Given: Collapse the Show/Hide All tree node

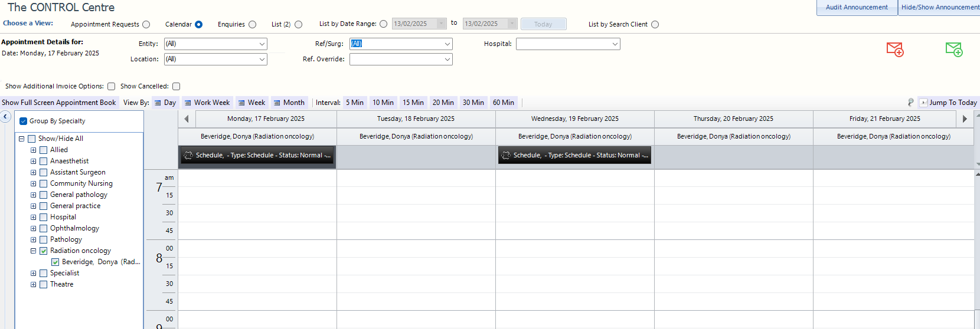Looking at the screenshot, I should [22, 139].
